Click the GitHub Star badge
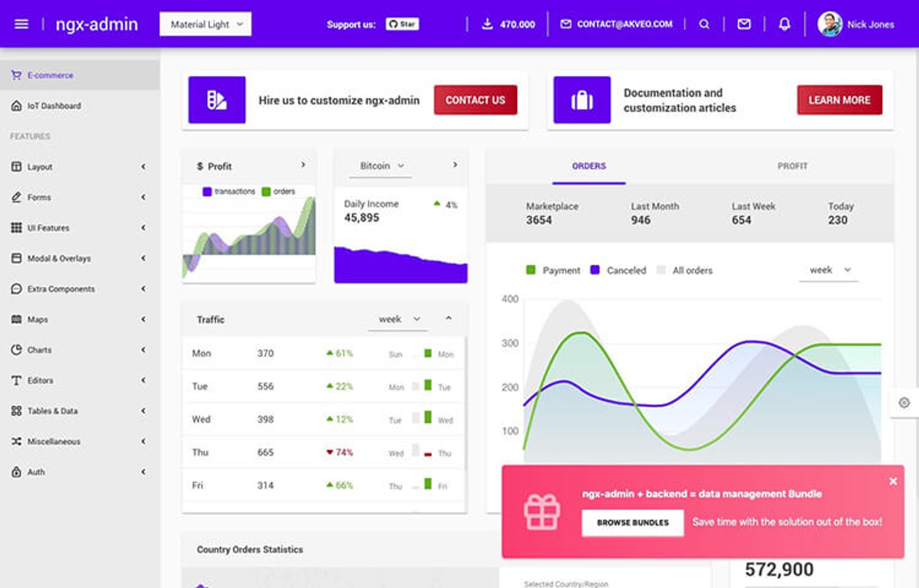The width and height of the screenshot is (919, 588). coord(402,24)
